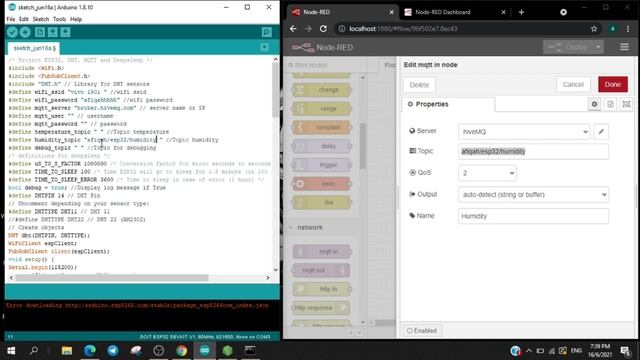
Task: Go back in Chrome browser
Action: click(x=293, y=29)
